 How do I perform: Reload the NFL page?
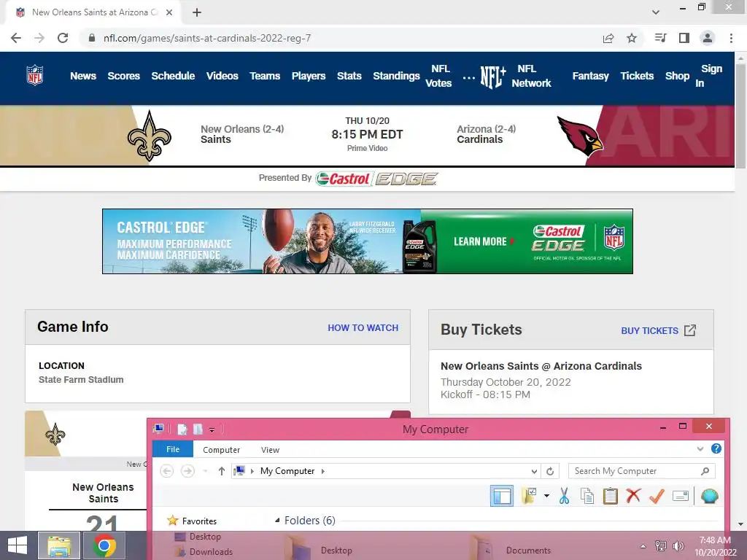[63, 38]
